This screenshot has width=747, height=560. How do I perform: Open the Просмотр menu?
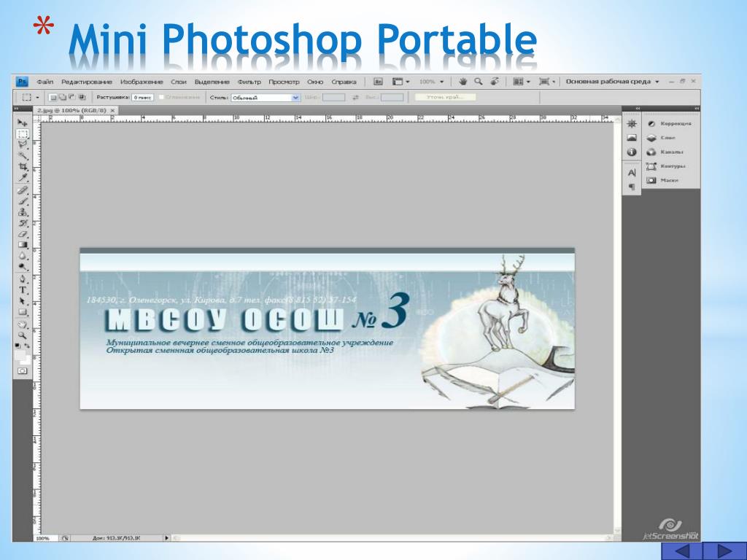click(x=284, y=82)
